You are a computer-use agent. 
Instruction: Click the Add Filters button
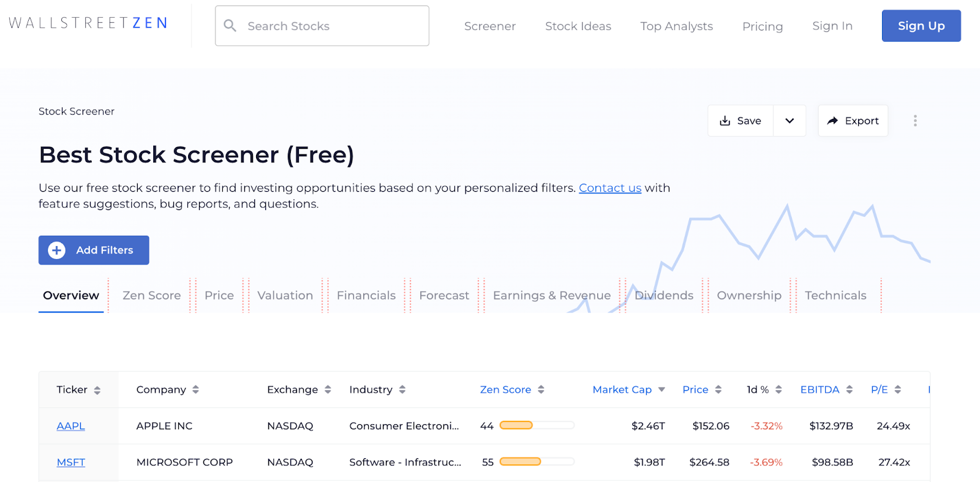[94, 250]
